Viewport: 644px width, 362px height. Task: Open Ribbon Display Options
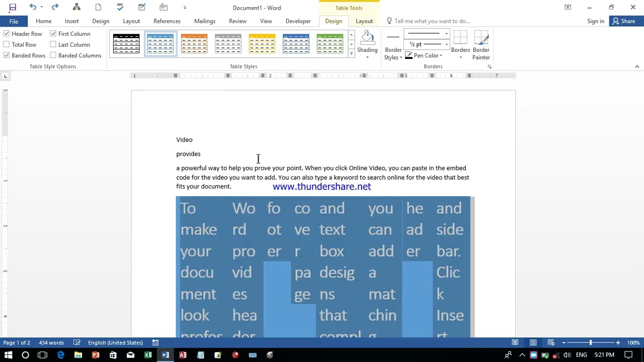[568, 7]
